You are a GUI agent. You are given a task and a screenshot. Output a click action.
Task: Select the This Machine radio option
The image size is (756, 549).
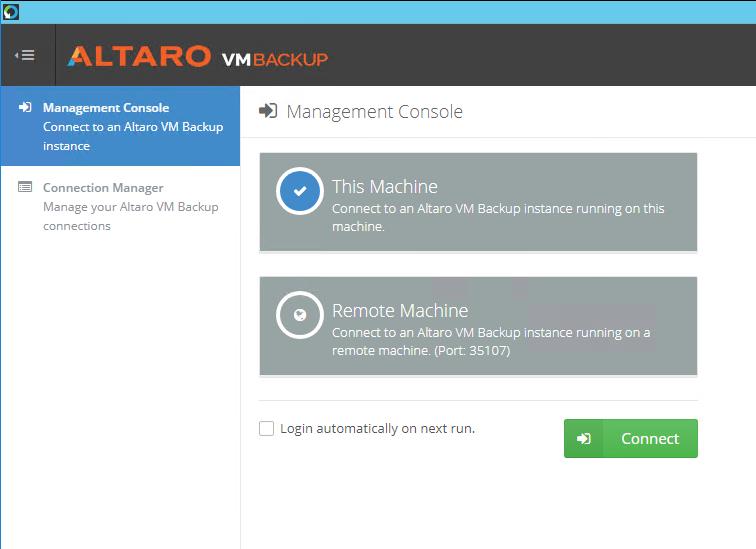[x=299, y=191]
